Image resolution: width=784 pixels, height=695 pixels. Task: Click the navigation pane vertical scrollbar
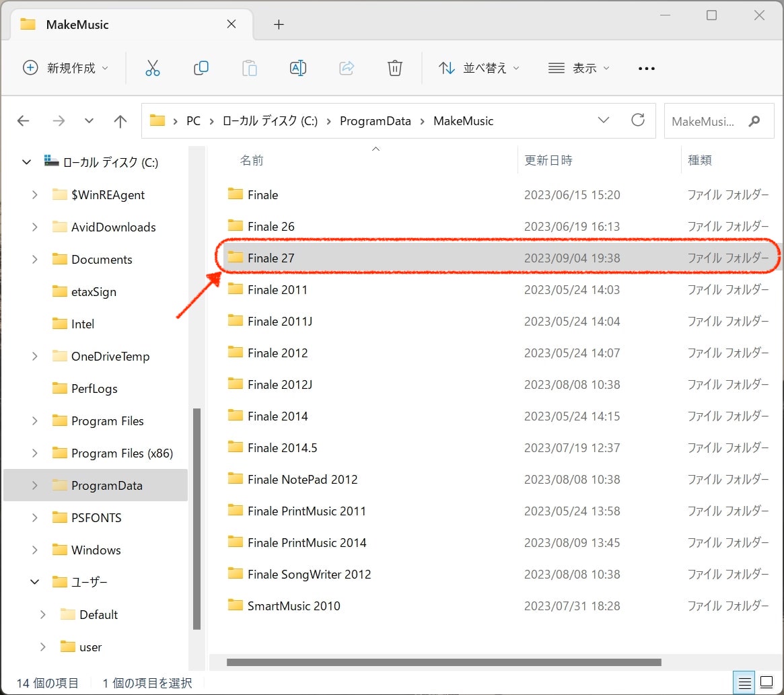click(x=197, y=519)
